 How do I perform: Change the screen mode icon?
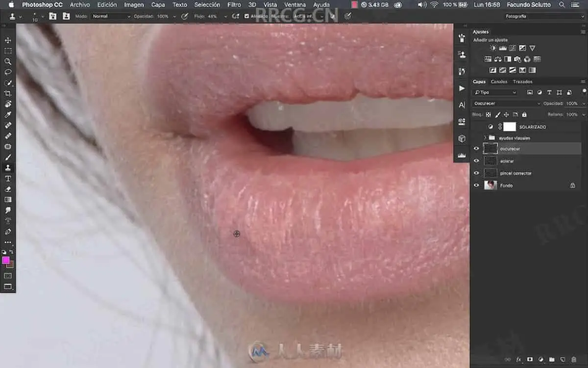click(8, 287)
